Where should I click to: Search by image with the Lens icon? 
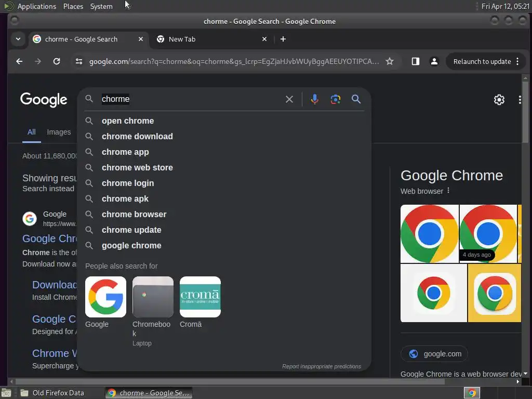(x=336, y=99)
